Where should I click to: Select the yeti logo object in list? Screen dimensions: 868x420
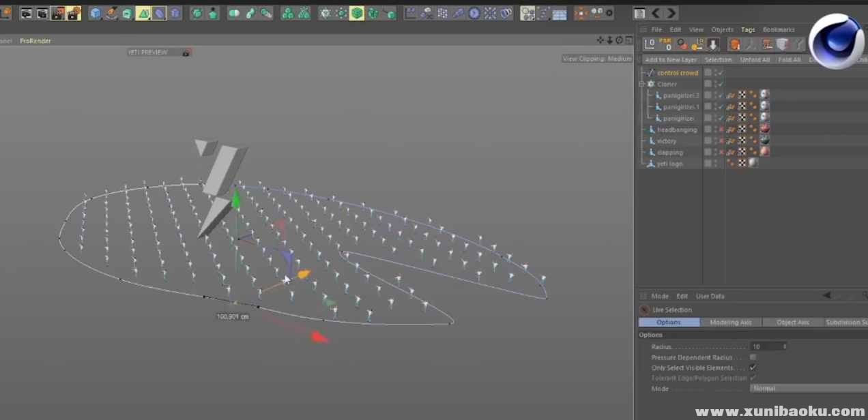coord(669,164)
